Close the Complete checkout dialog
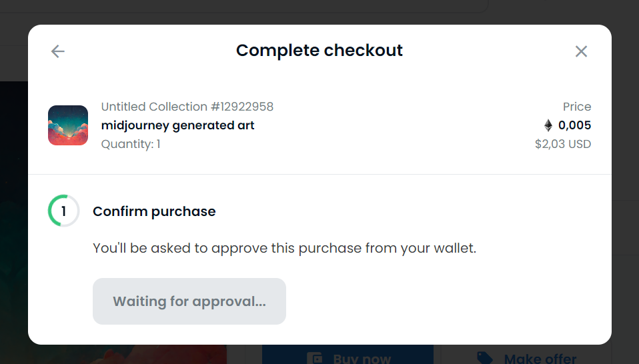 coord(581,51)
